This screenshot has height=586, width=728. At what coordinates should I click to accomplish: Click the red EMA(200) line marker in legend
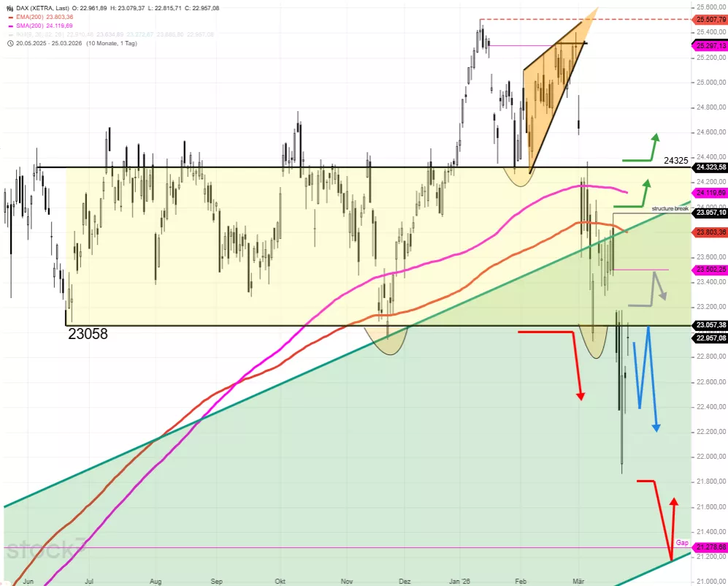10,16
